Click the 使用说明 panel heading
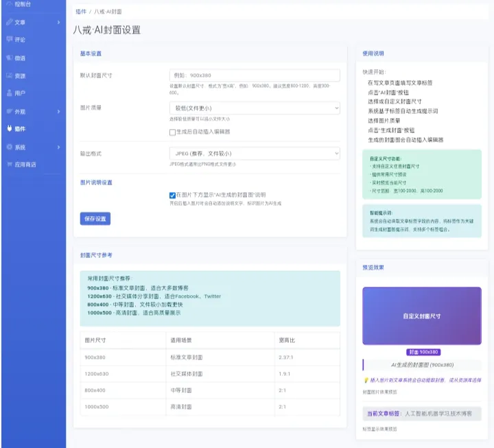Screen dimensions: 494x448 (x=373, y=54)
